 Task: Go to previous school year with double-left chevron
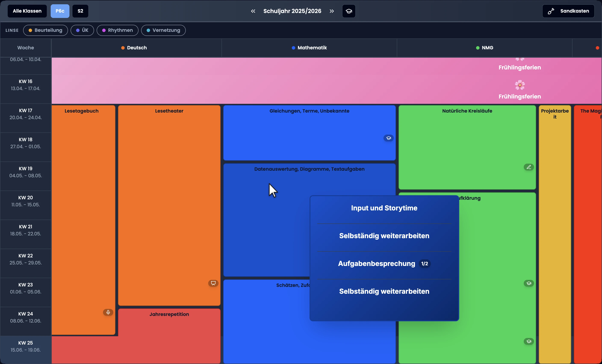click(253, 11)
